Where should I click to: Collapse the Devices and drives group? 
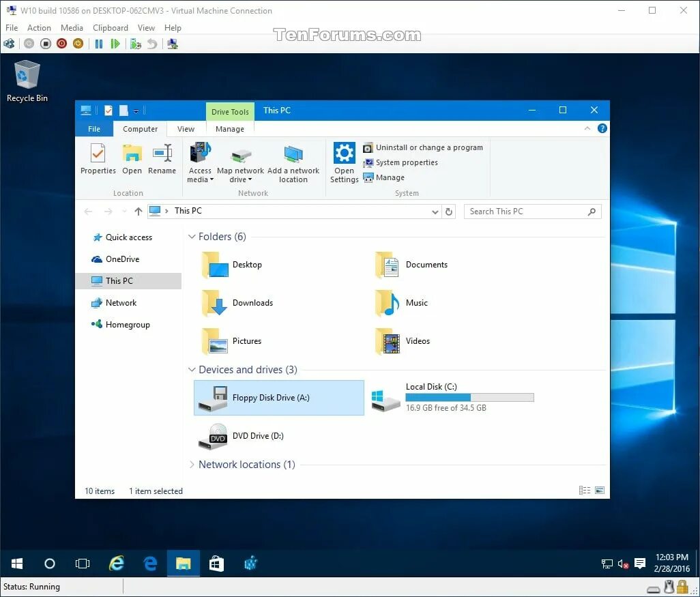pos(192,370)
